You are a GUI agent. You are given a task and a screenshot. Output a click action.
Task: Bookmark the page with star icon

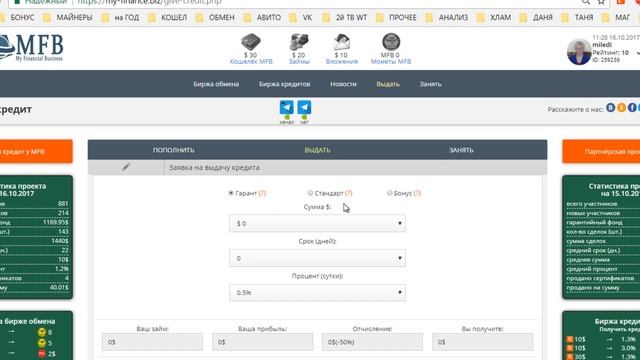coord(601,2)
